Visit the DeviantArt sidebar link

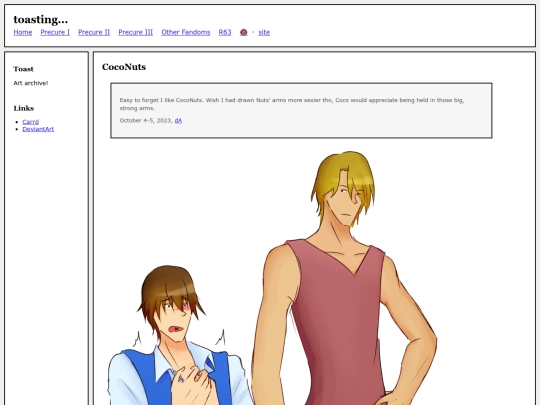pyautogui.click(x=38, y=129)
